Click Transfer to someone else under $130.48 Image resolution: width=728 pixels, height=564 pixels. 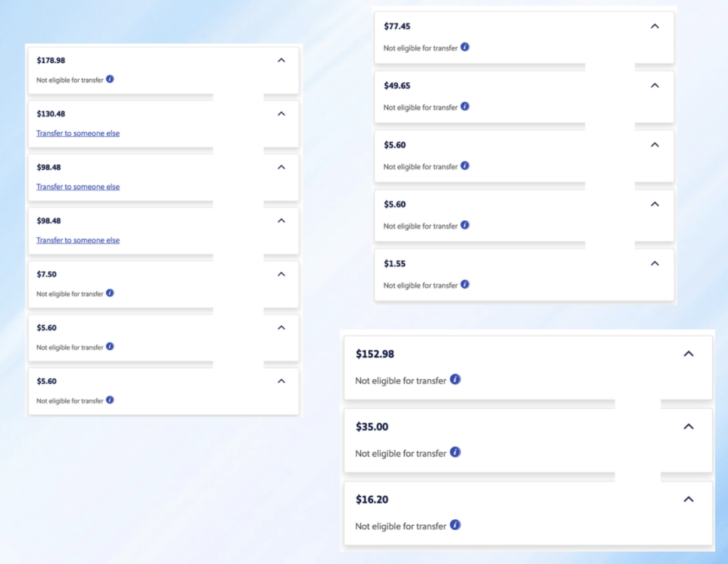(x=78, y=134)
